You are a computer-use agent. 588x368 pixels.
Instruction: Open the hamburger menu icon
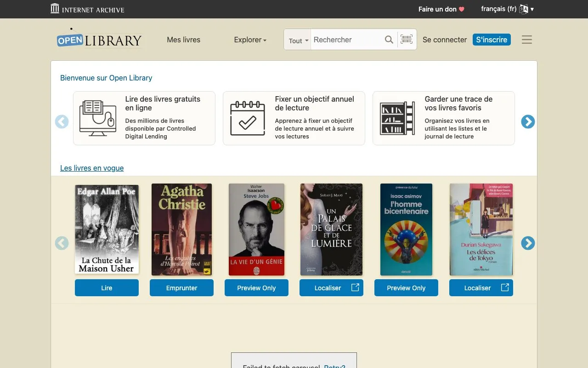point(527,40)
